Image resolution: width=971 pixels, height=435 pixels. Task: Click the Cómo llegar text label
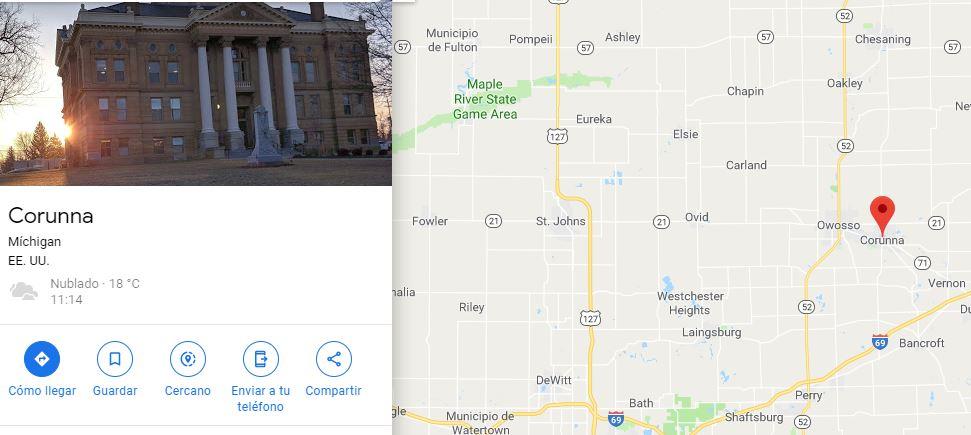42,391
